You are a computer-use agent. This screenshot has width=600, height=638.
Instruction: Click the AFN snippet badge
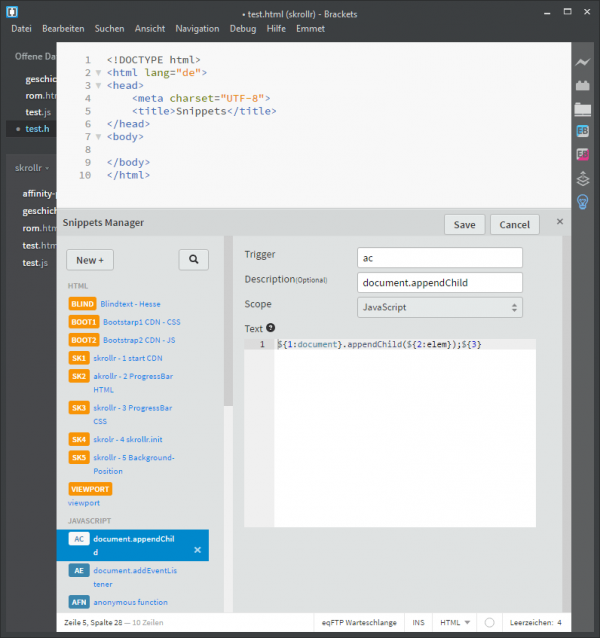click(x=79, y=602)
